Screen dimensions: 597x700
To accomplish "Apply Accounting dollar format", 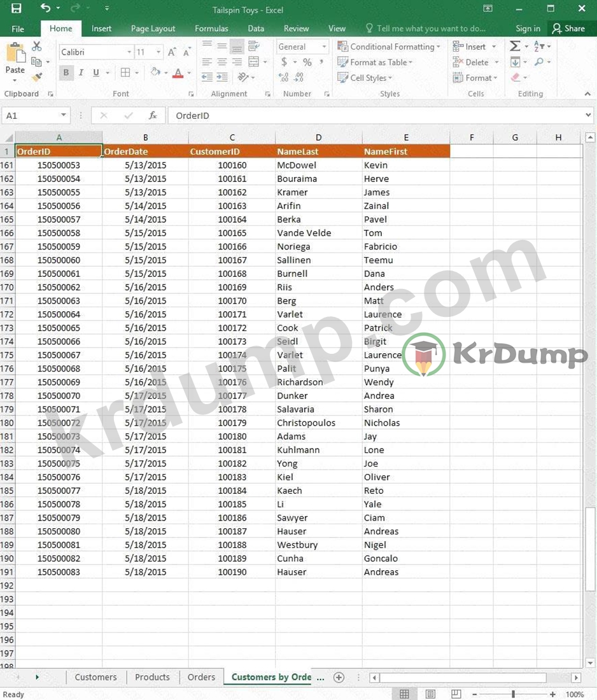I will (284, 62).
